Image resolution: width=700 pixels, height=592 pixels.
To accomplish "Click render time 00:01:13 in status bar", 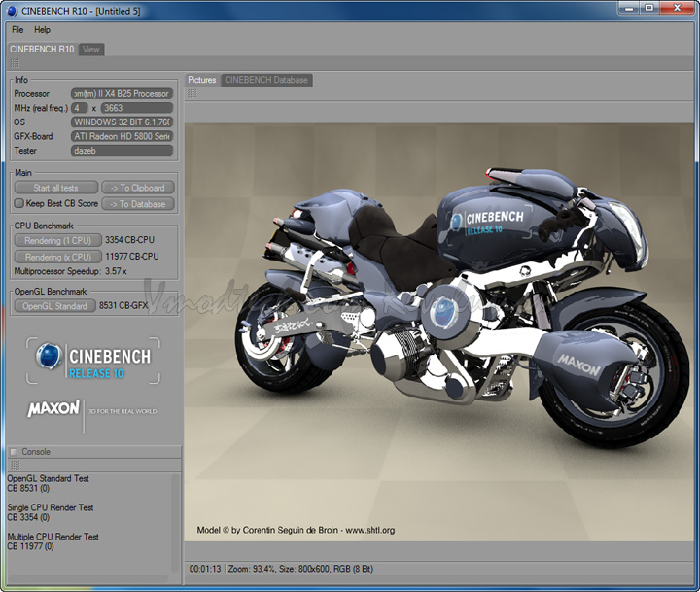I will click(x=205, y=569).
